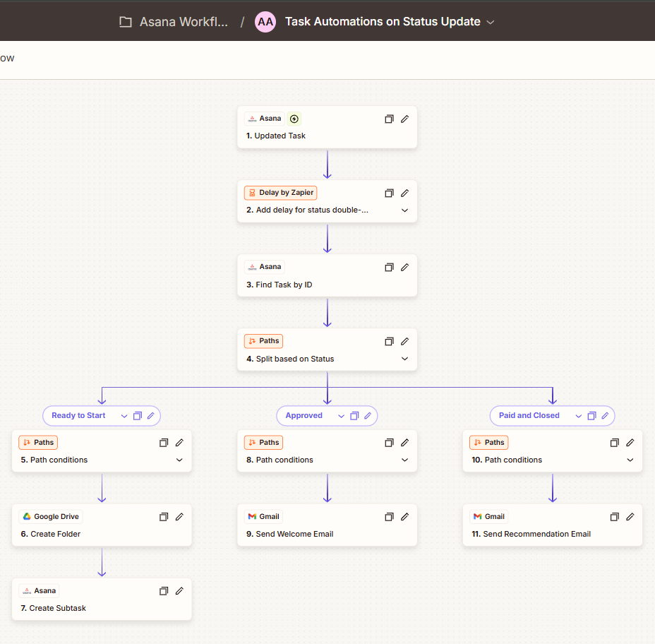Duplicate the Find Task by ID step
655x644 pixels.
click(x=389, y=267)
